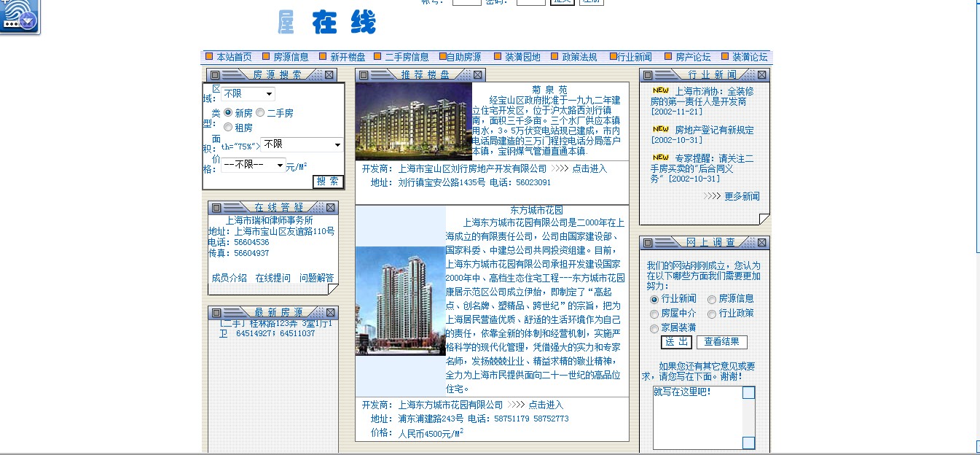This screenshot has height=455, width=980.
Task: Open the 区域 dropdown set to 不限
Action: (x=248, y=94)
